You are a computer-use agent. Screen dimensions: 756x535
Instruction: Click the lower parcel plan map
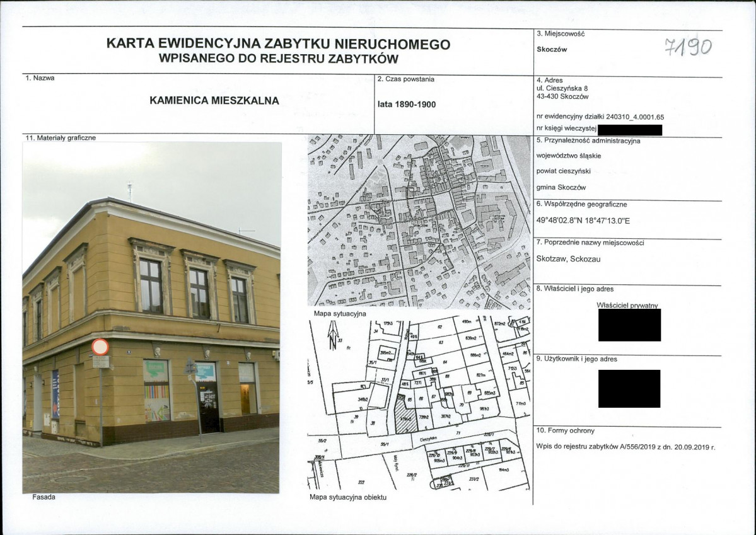pyautogui.click(x=418, y=405)
